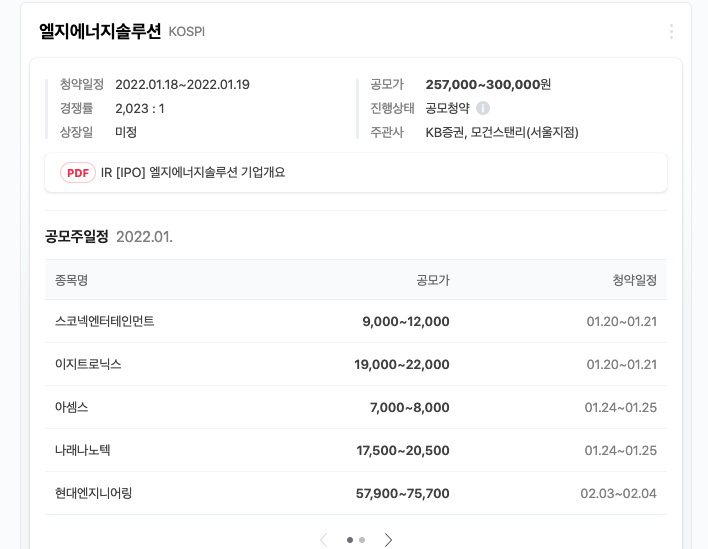Click the 공모가 column header in table

pos(433,280)
